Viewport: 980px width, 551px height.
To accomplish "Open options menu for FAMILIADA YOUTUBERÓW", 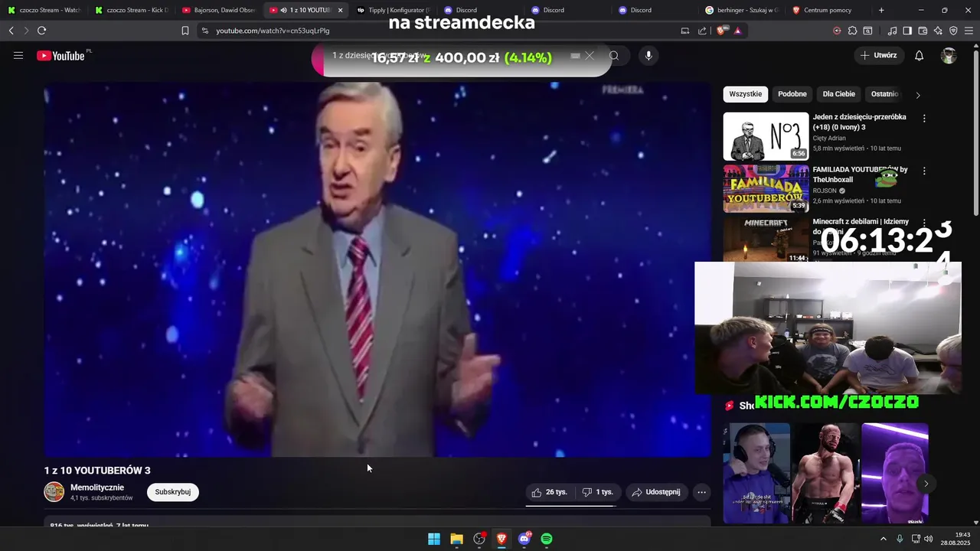I will 924,171.
